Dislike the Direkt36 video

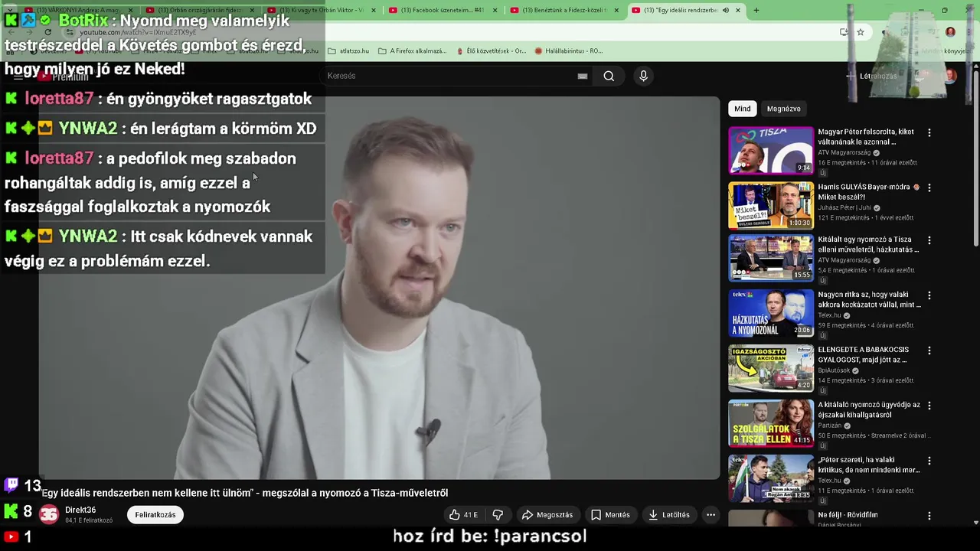coord(498,515)
